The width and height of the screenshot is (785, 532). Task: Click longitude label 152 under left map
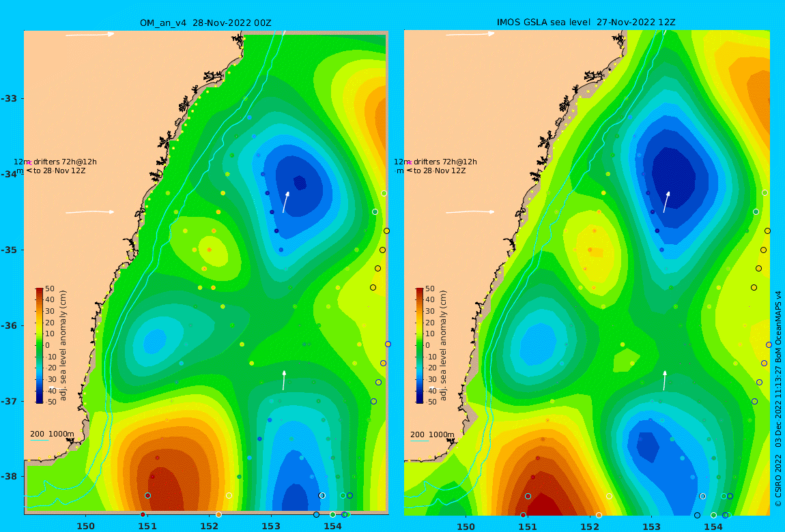210,526
